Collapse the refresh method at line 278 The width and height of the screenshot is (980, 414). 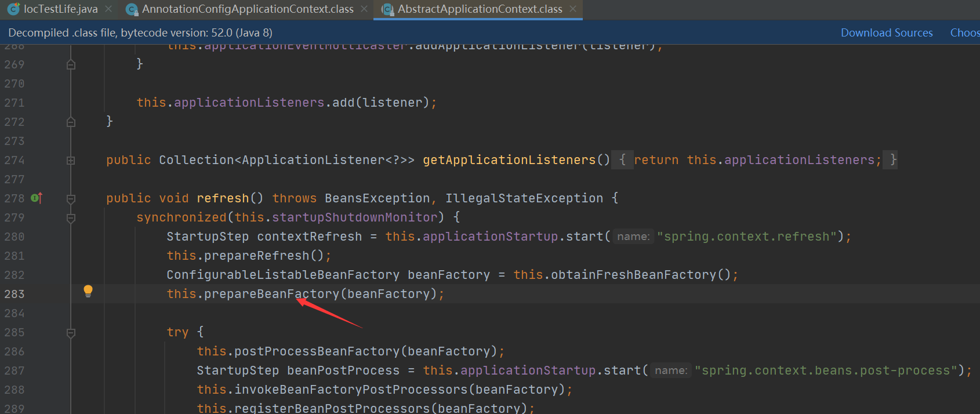click(71, 199)
